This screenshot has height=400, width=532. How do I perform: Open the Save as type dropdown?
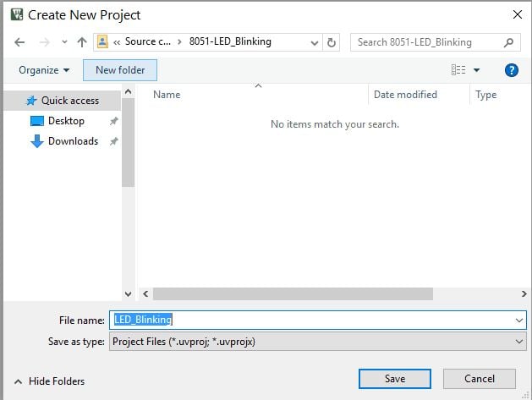pos(518,342)
